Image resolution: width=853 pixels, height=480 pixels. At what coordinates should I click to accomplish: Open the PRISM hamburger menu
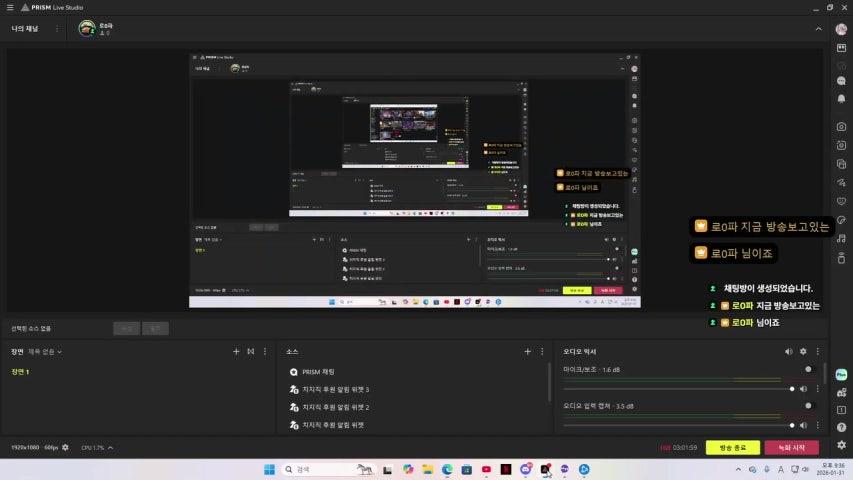(10, 8)
